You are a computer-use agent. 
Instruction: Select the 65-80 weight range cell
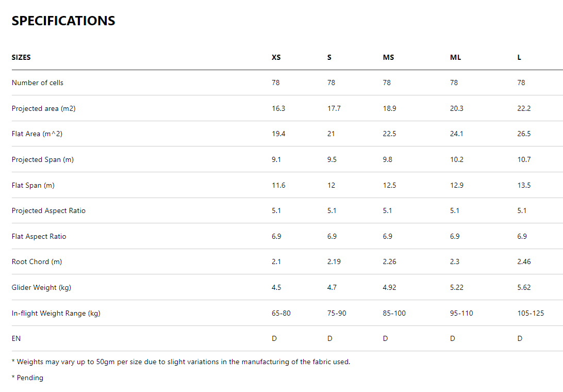(281, 313)
